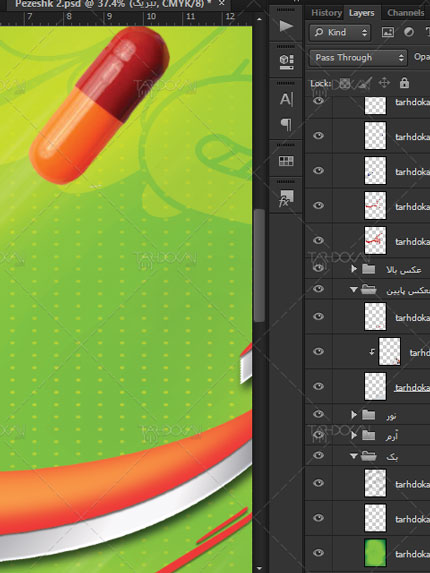Viewport: 430px width, 573px height.
Task: Open the Actions panel play icon
Action: click(286, 26)
